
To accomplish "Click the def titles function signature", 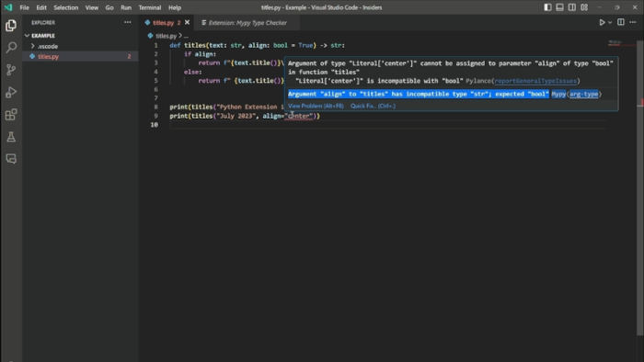I will 257,46.
